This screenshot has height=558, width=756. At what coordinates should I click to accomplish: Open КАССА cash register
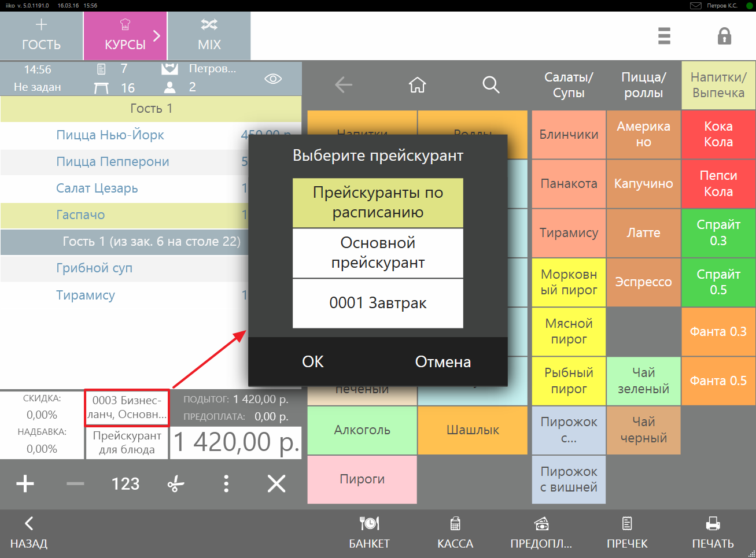point(455,533)
